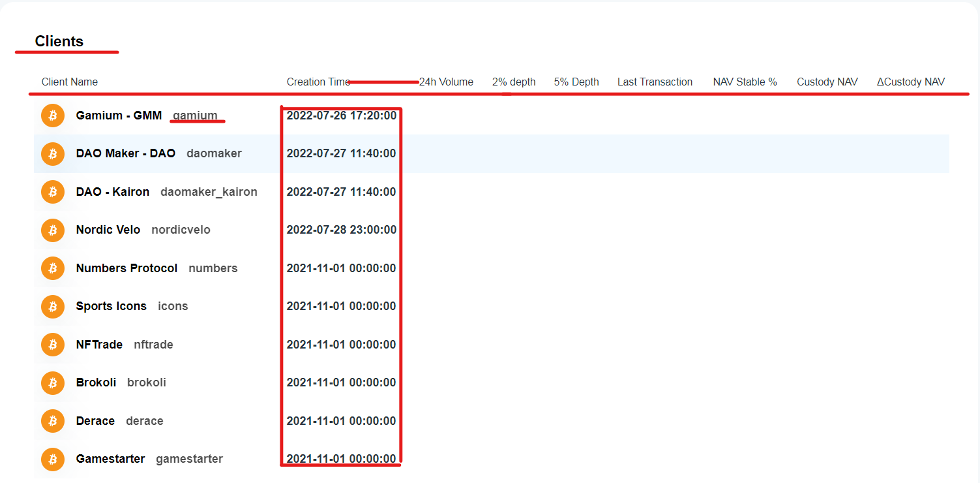This screenshot has height=483, width=980.
Task: Click the Bitcoin icon beside Derace
Action: pos(53,421)
